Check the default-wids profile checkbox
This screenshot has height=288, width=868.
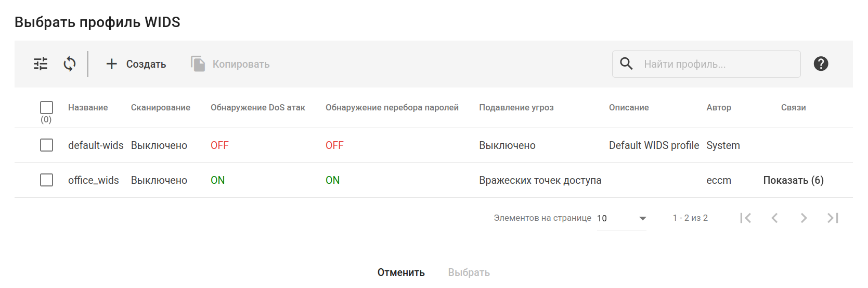click(47, 145)
